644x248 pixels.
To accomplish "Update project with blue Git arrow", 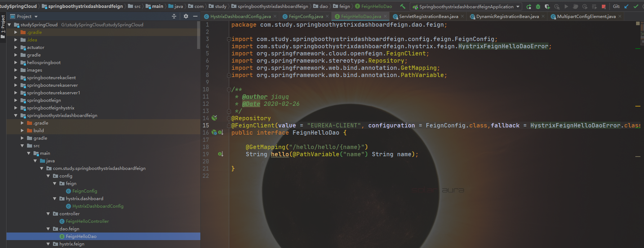I will (x=626, y=6).
